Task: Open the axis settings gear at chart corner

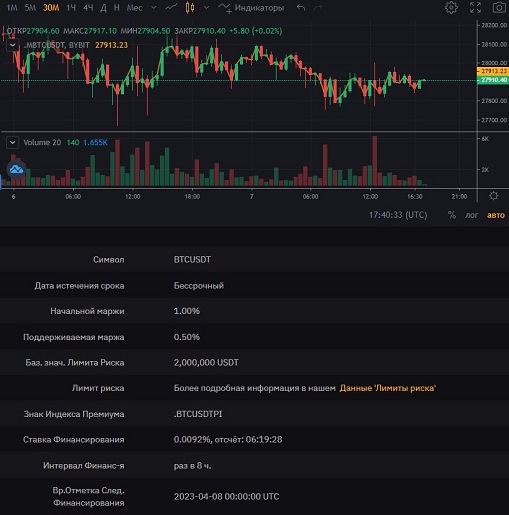Action: pyautogui.click(x=494, y=196)
